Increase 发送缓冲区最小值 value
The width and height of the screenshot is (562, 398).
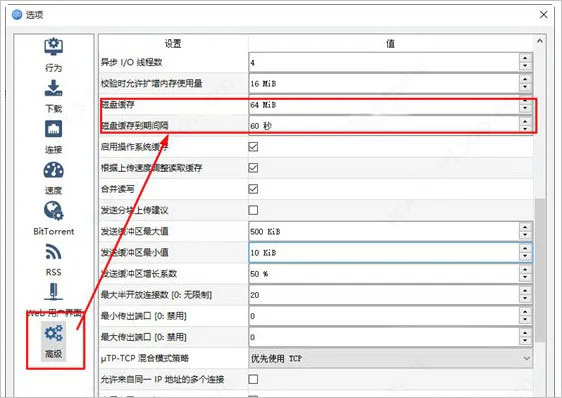pos(525,248)
